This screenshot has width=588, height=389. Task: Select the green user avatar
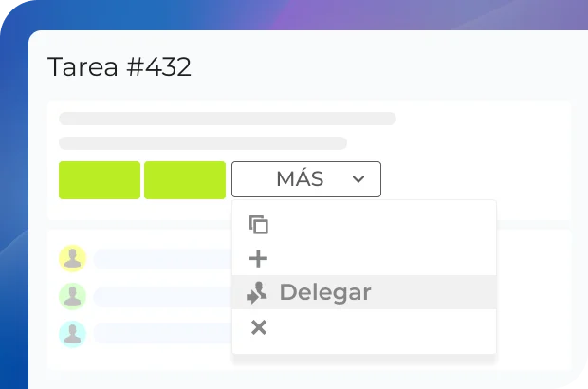point(73,296)
